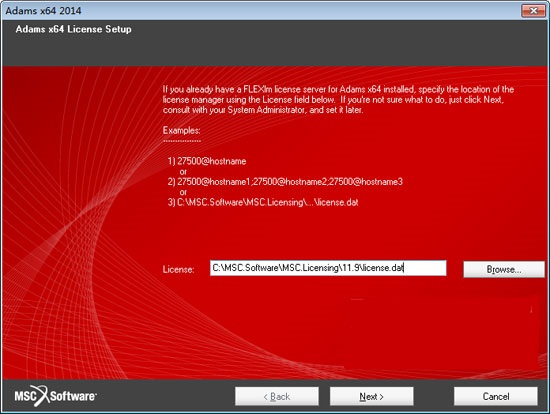The image size is (550, 414).
Task: Click the License: field label
Action: pos(178,269)
